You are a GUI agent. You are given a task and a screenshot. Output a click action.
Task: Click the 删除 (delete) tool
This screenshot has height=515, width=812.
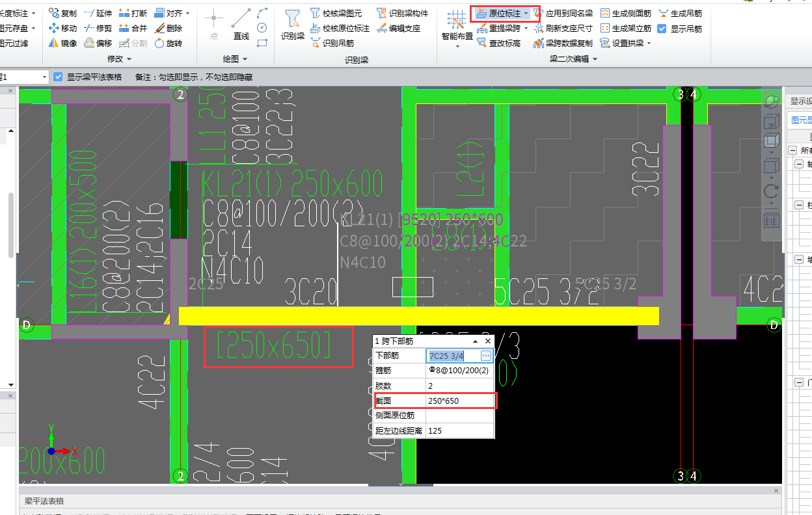169,28
